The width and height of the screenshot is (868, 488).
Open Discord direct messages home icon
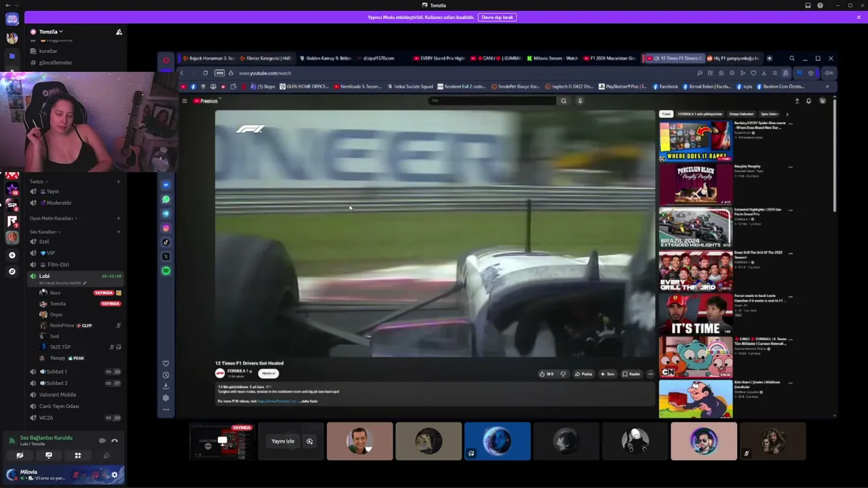[x=12, y=18]
